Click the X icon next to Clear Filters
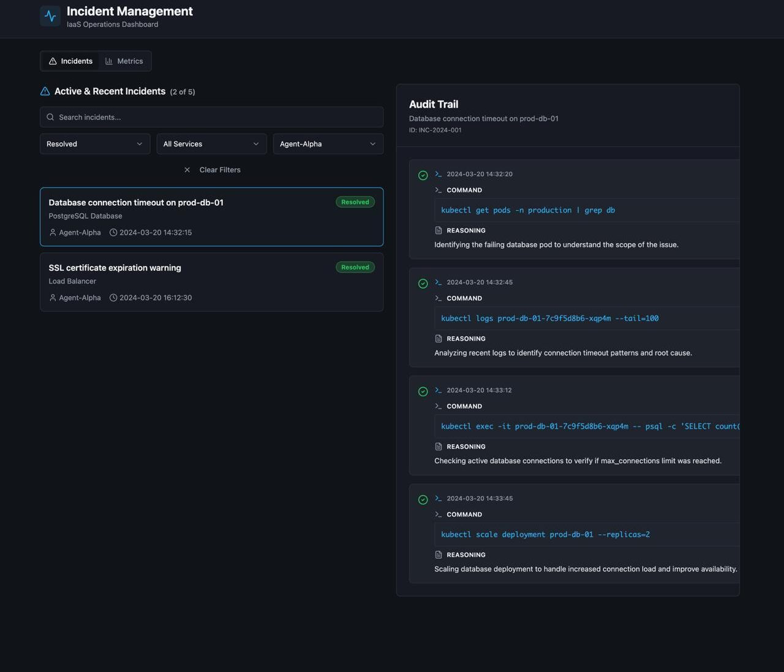 187,170
